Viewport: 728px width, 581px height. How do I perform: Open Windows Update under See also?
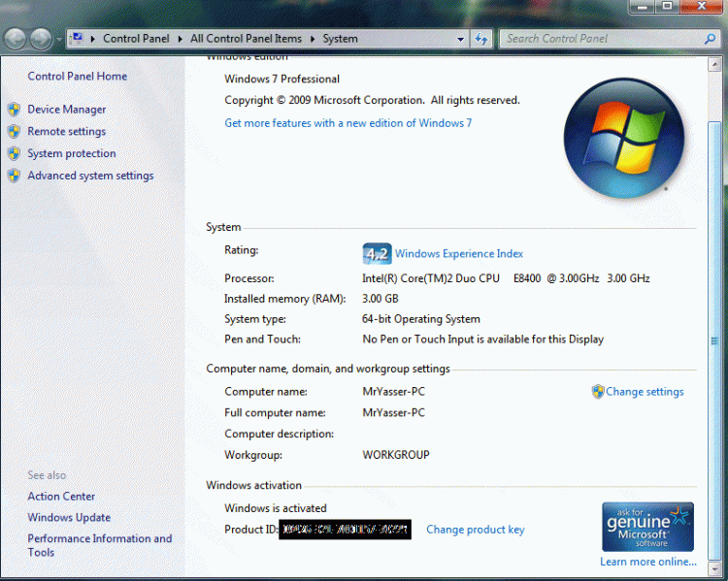69,517
